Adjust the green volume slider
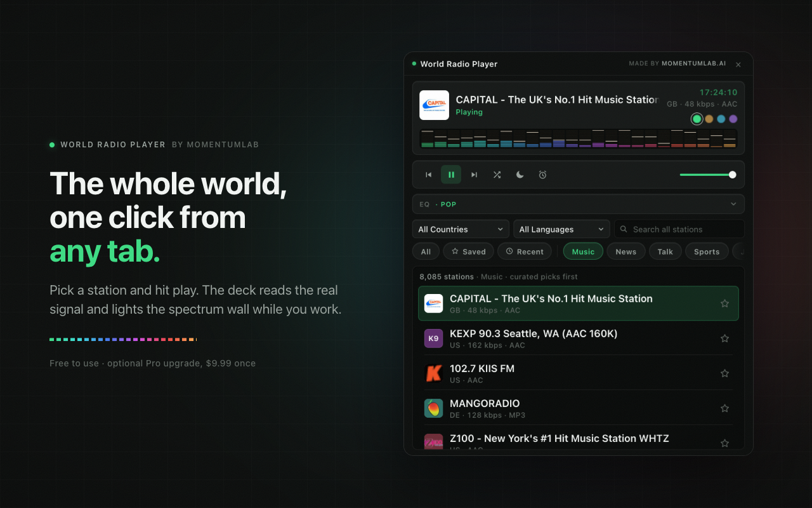Screen dimensions: 812x508 click(708, 175)
